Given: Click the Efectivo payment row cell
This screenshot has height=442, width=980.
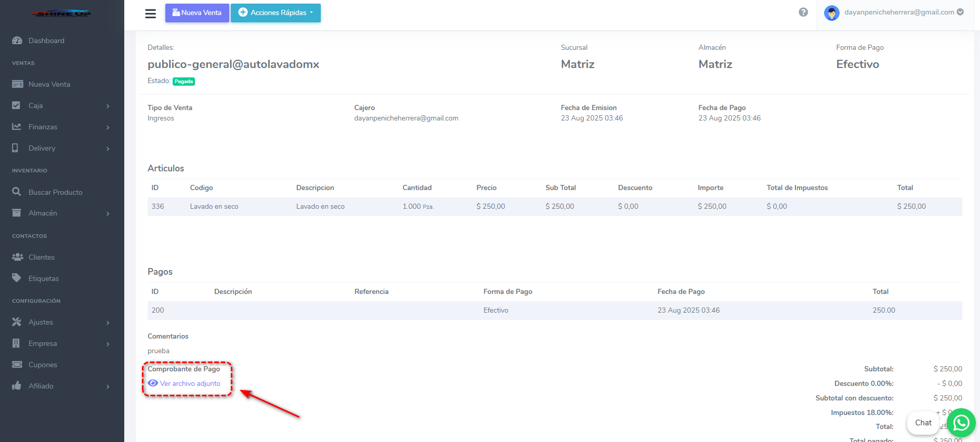Looking at the screenshot, I should 496,310.
